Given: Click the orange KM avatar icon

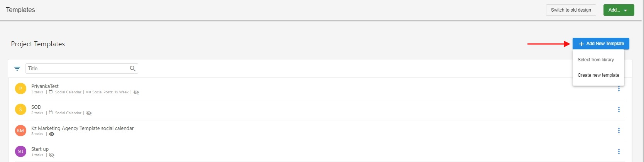Looking at the screenshot, I should click(20, 130).
